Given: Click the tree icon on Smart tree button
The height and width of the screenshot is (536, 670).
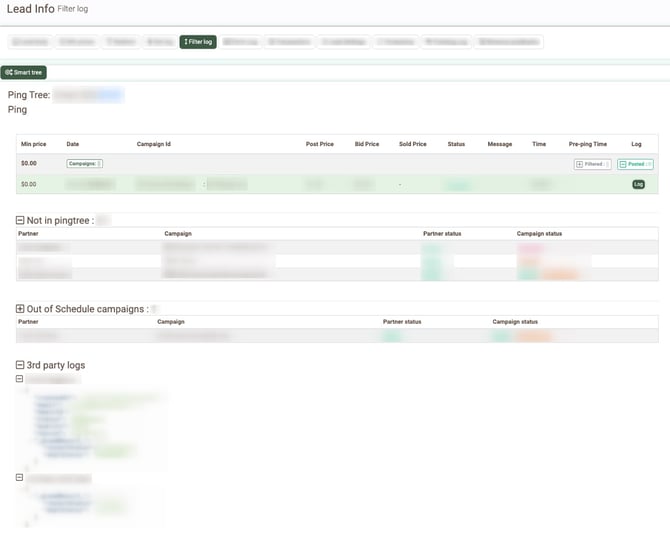Looking at the screenshot, I should [x=8, y=73].
